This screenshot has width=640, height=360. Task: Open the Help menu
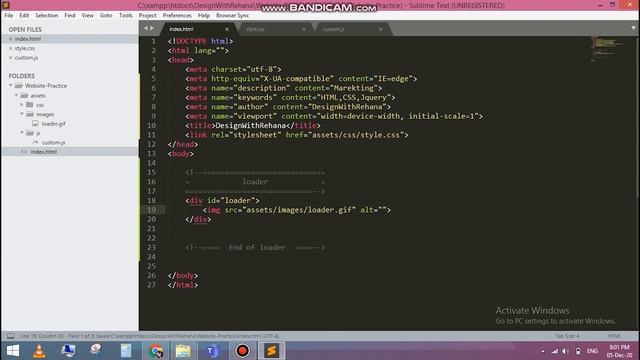[x=204, y=15]
